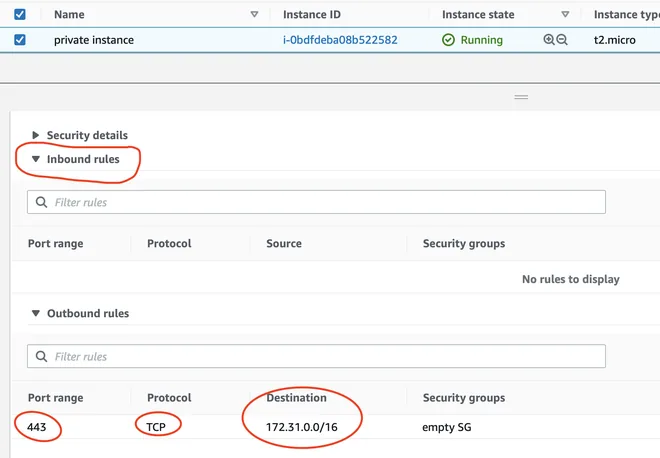
Task: Click the green Running status icon
Action: coord(448,40)
